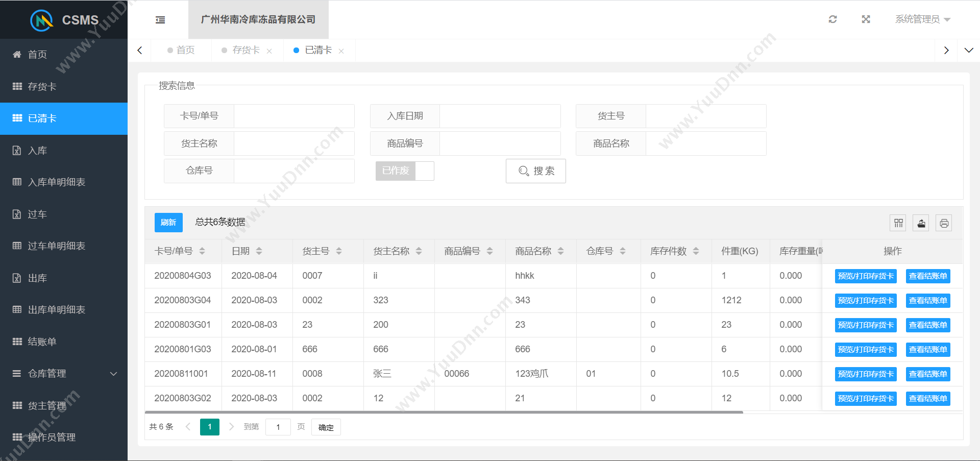Sort by 商品编号 column
This screenshot has height=461, width=980.
coord(490,251)
